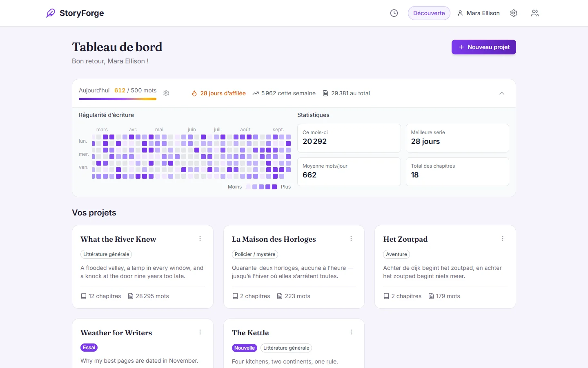Viewport: 588px width, 368px height.
Task: Click the book icon in the Het Zoutpad card
Action: [x=386, y=296]
